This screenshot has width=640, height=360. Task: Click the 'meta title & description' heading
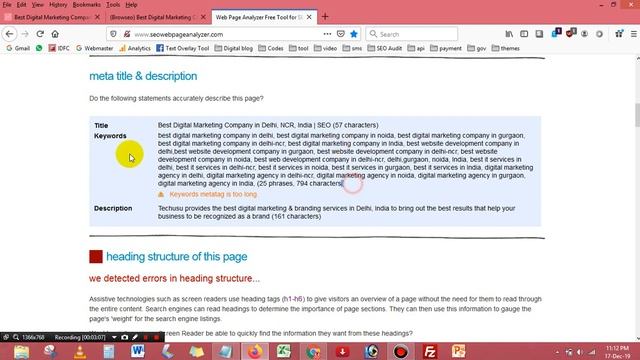pyautogui.click(x=143, y=76)
